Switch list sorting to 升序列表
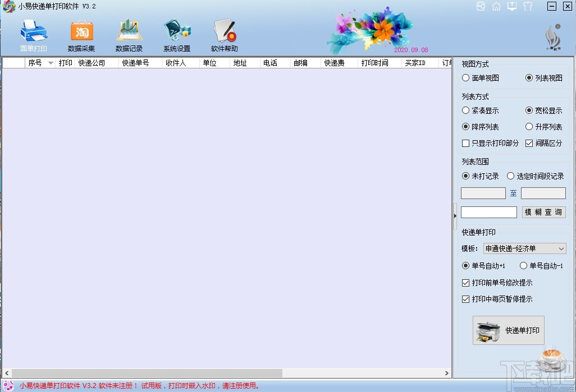 coord(529,127)
